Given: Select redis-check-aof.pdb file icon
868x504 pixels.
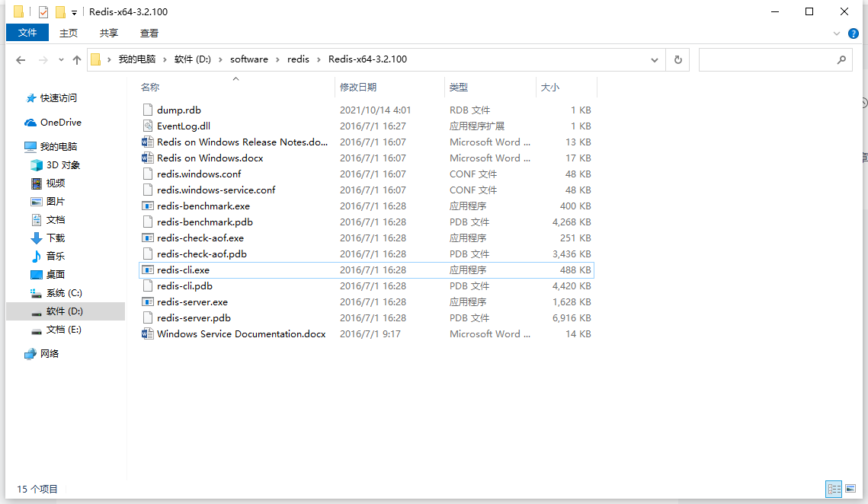Looking at the screenshot, I should [147, 254].
